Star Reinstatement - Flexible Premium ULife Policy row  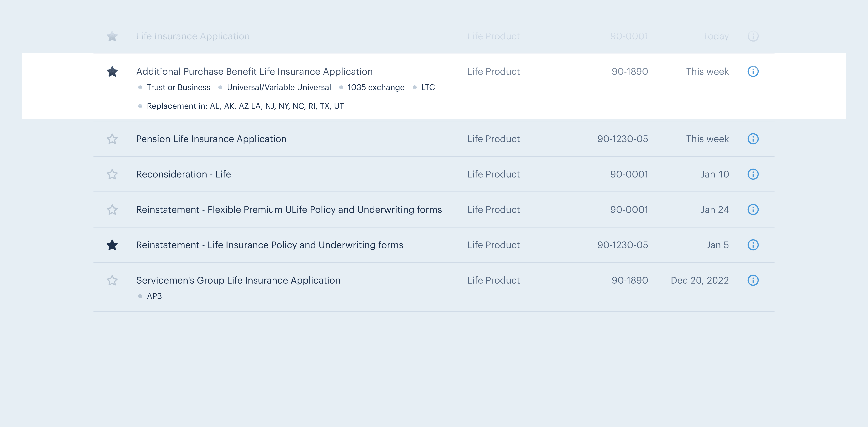tap(112, 209)
